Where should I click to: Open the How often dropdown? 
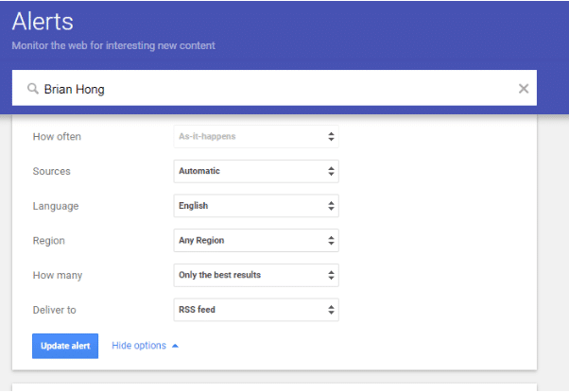pyautogui.click(x=256, y=137)
